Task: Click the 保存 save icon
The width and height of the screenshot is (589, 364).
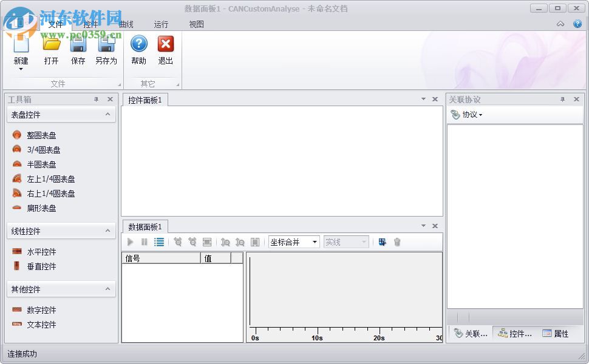Action: tap(78, 50)
